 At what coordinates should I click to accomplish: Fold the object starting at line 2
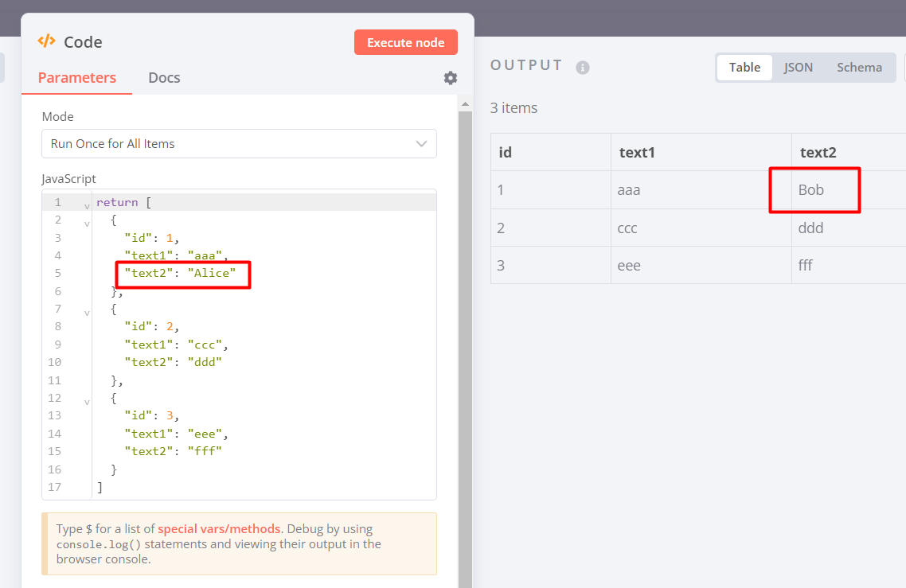point(87,224)
